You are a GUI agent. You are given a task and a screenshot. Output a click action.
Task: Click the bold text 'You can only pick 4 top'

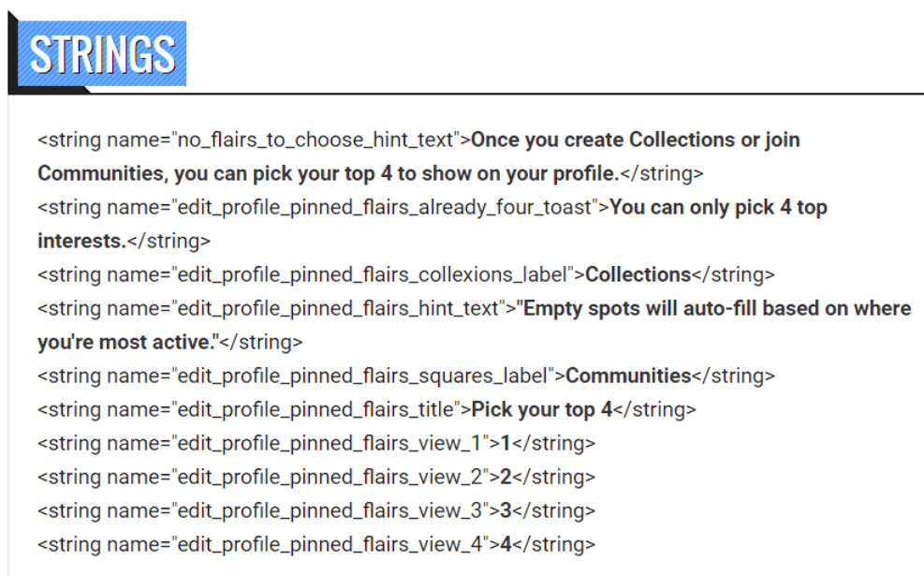point(718,208)
